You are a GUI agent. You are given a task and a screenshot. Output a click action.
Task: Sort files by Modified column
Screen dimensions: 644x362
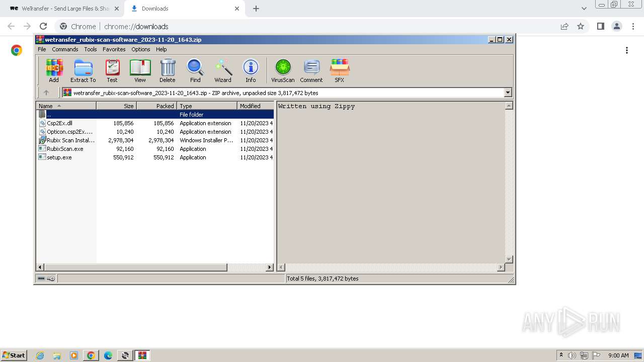click(x=255, y=106)
